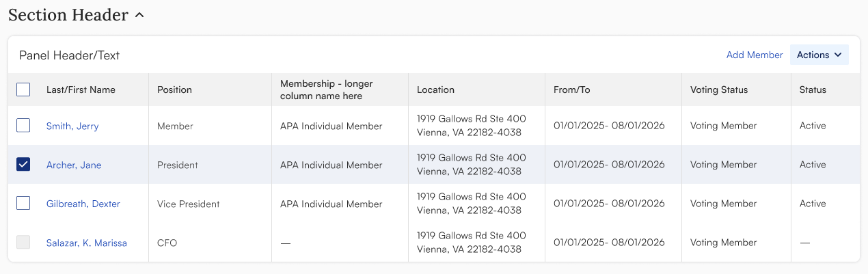Open the Gilbreath, Dexter member link

coord(83,204)
